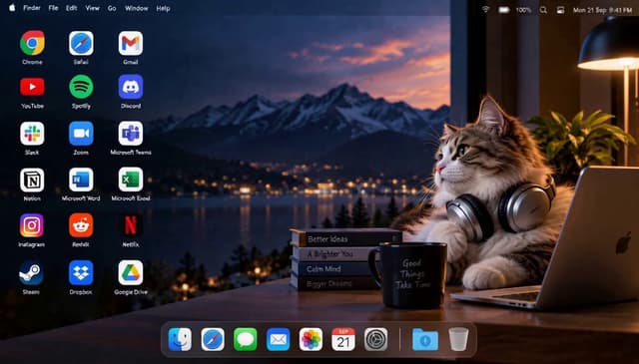Launch the YouTube desktop icon
Viewport: 639px width, 364px height.
pyautogui.click(x=32, y=87)
